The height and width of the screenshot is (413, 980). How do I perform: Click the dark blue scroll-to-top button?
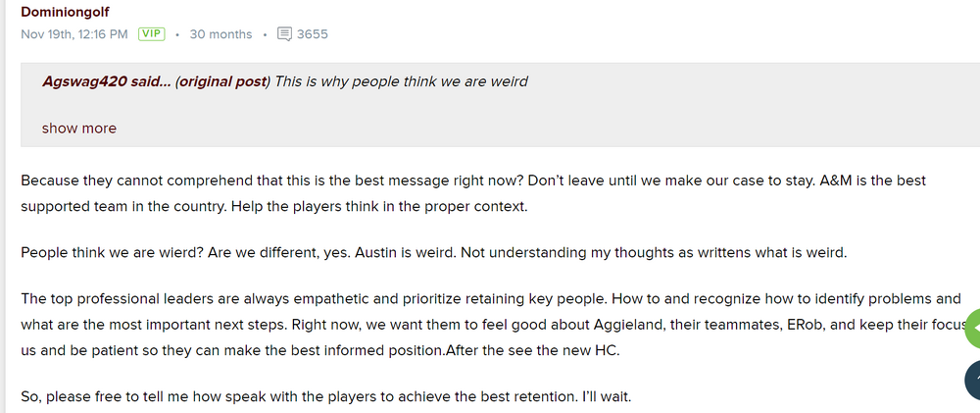pyautogui.click(x=972, y=380)
